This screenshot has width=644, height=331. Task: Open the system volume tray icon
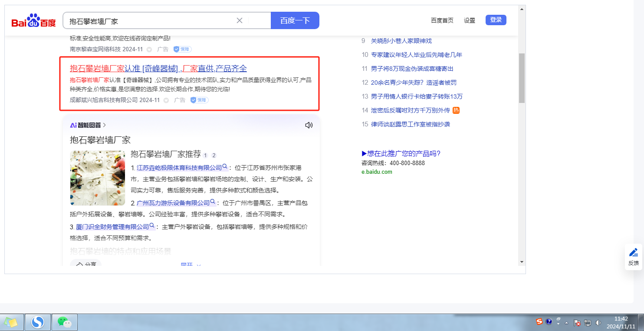point(598,323)
